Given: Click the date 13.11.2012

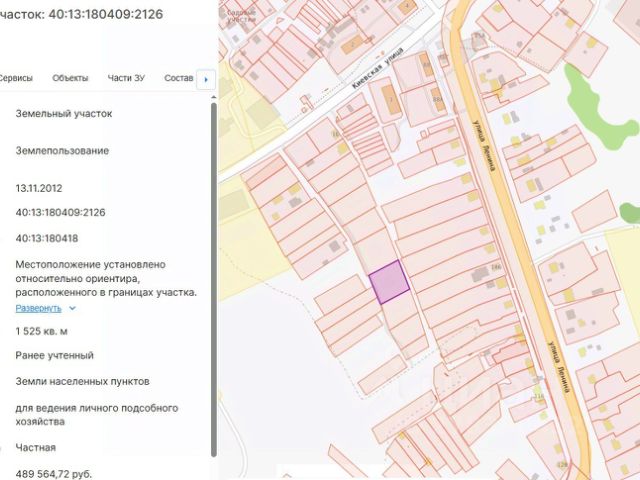Looking at the screenshot, I should 39,188.
